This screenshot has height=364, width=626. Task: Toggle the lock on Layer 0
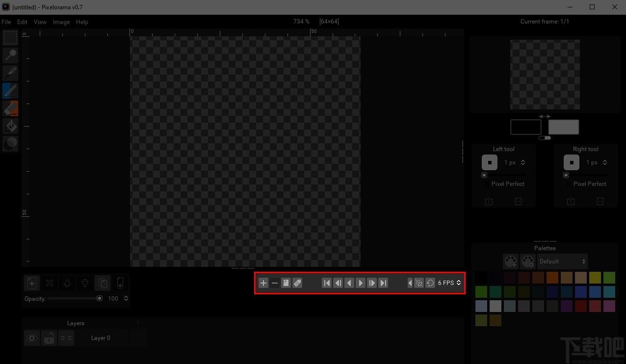pos(49,338)
